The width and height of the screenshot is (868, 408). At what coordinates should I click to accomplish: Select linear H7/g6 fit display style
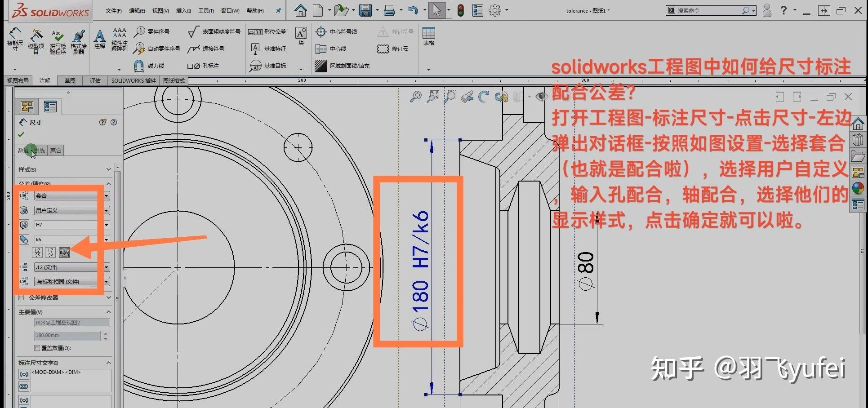pyautogui.click(x=64, y=253)
